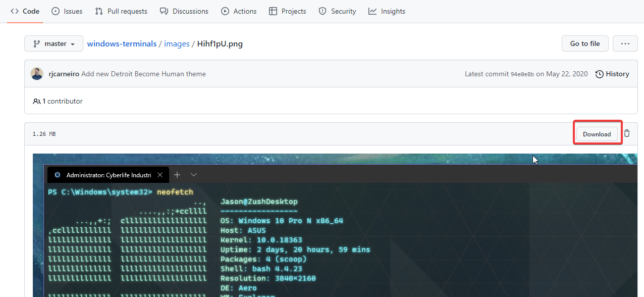Select the Insights tab
This screenshot has height=297, width=644.
coord(387,11)
